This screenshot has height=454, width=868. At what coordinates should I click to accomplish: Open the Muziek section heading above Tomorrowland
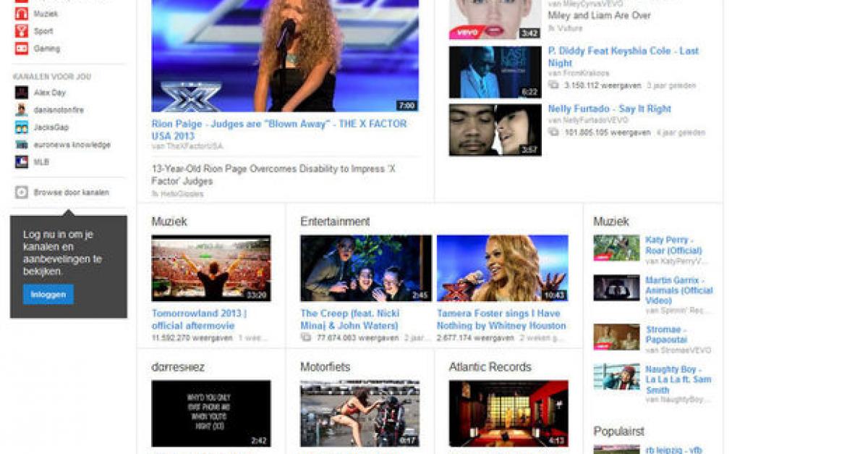(x=169, y=222)
